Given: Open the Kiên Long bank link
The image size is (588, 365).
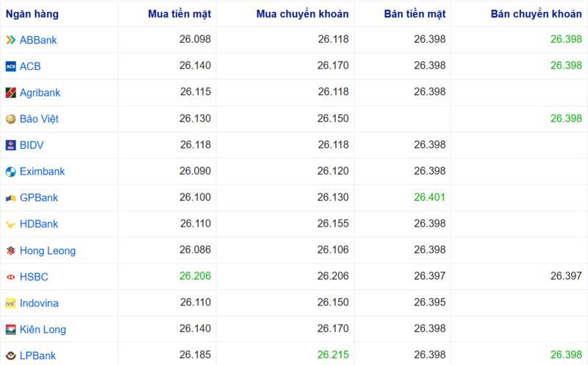Looking at the screenshot, I should coord(41,330).
